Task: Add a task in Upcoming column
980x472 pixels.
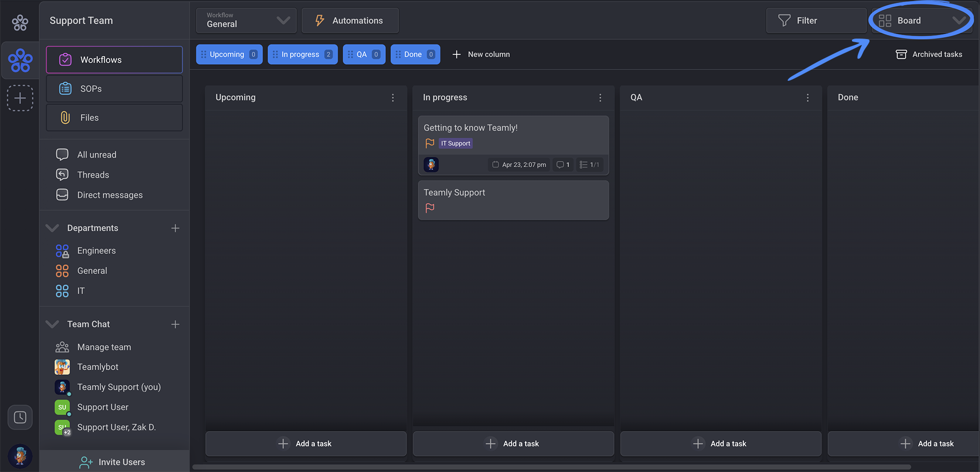Action: click(306, 444)
